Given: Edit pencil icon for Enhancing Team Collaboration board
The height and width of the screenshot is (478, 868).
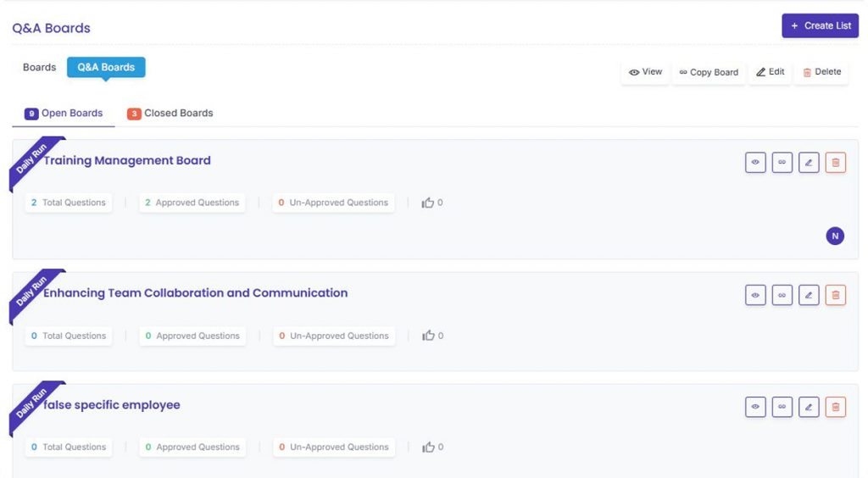Looking at the screenshot, I should (809, 295).
